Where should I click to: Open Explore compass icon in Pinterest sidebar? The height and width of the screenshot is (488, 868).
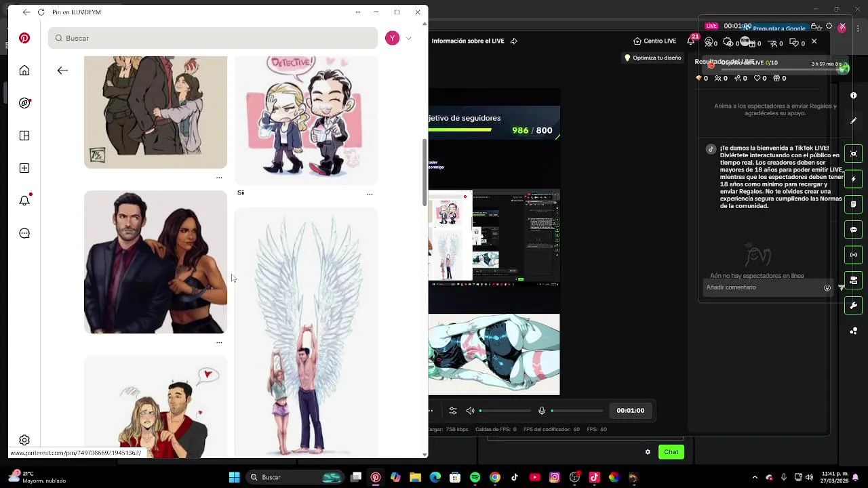(24, 103)
